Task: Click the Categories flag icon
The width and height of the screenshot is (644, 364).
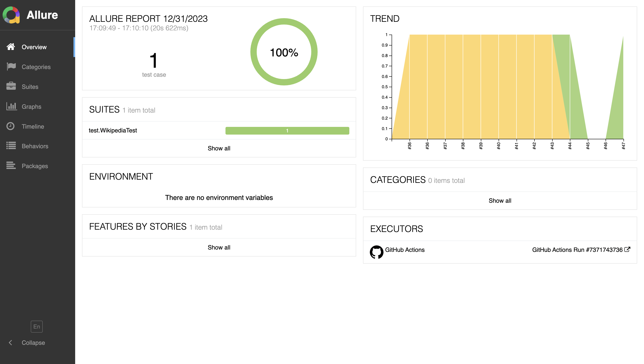Action: [11, 67]
